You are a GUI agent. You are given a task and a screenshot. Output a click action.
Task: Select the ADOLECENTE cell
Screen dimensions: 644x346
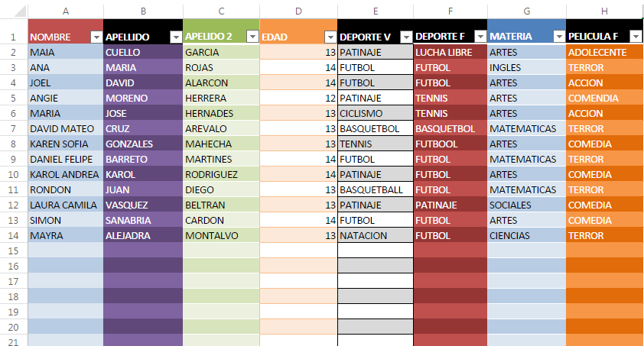[604, 53]
